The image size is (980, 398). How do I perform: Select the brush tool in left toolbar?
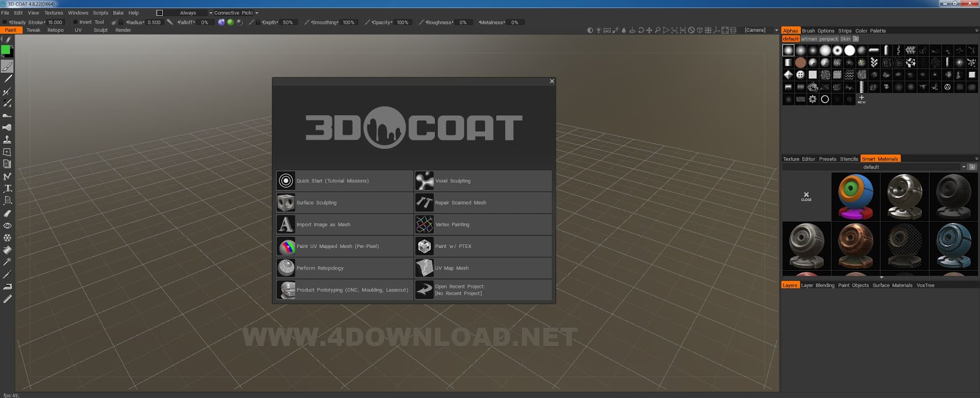[x=7, y=67]
